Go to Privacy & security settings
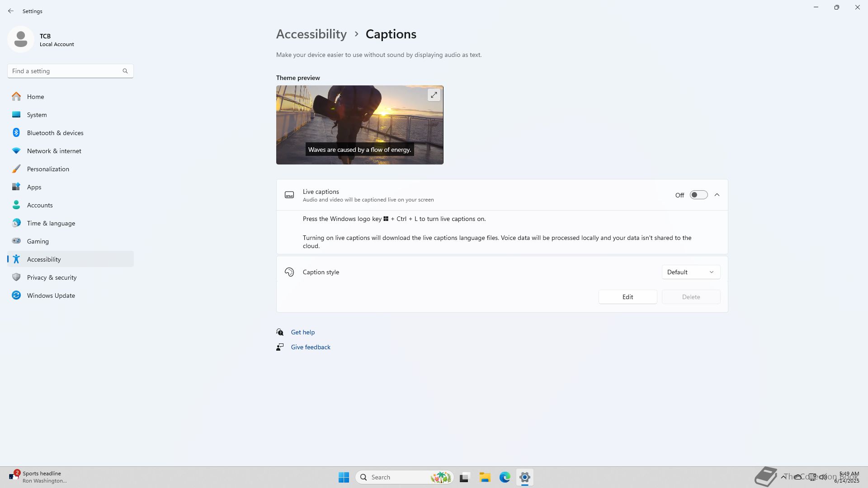This screenshot has width=868, height=488. 52,277
